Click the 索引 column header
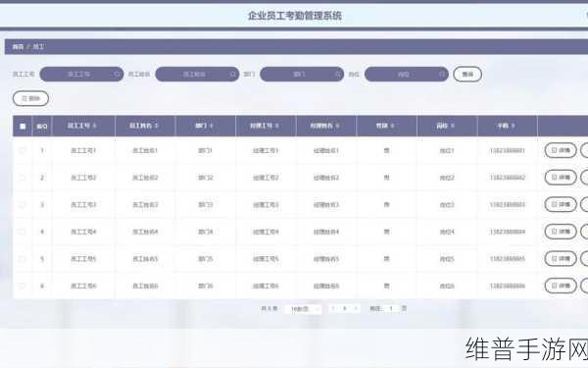The width and height of the screenshot is (588, 368). pyautogui.click(x=42, y=127)
